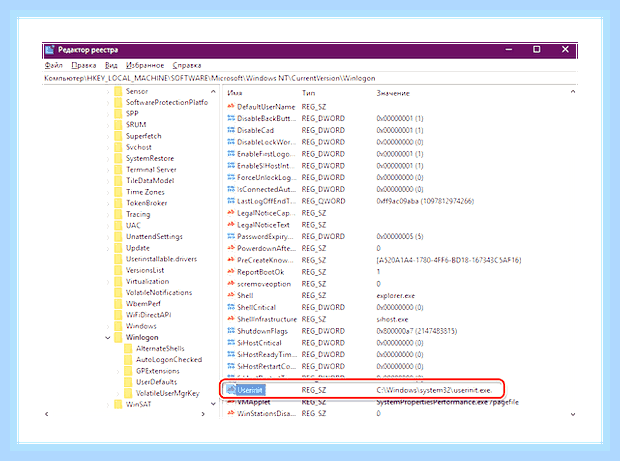Click the Sensor folder icon

click(118, 91)
